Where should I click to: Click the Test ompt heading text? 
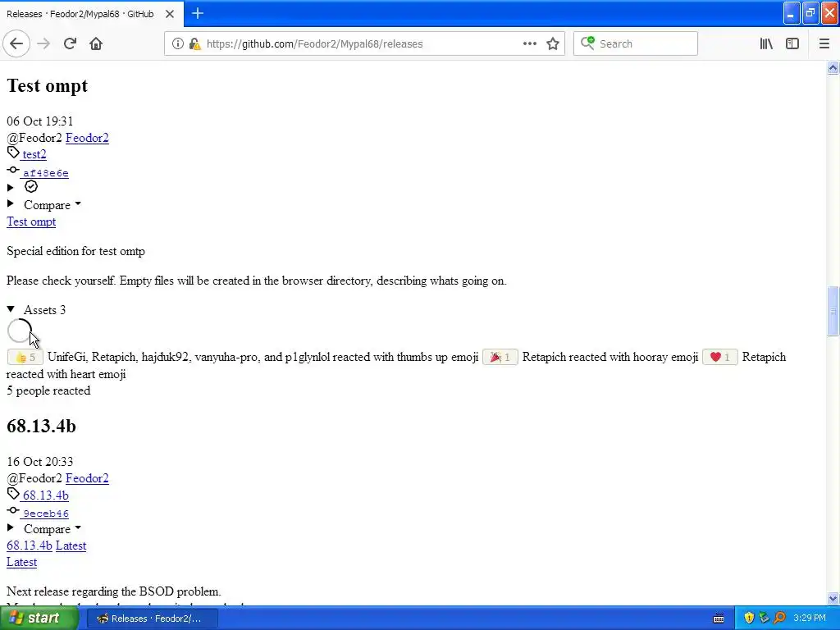47,85
